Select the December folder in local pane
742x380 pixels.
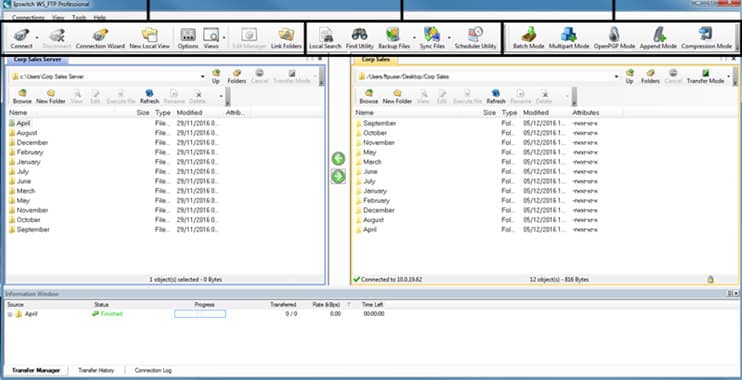click(32, 142)
